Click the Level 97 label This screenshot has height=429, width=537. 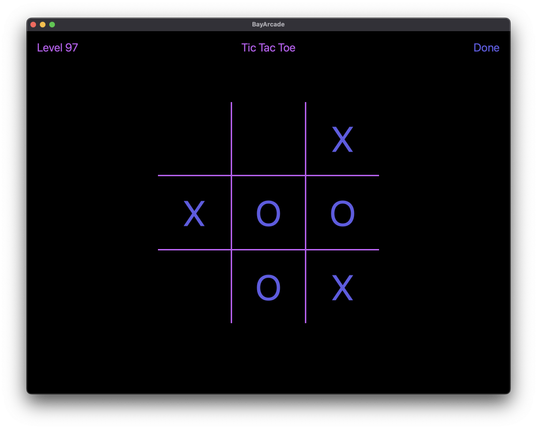pyautogui.click(x=58, y=48)
